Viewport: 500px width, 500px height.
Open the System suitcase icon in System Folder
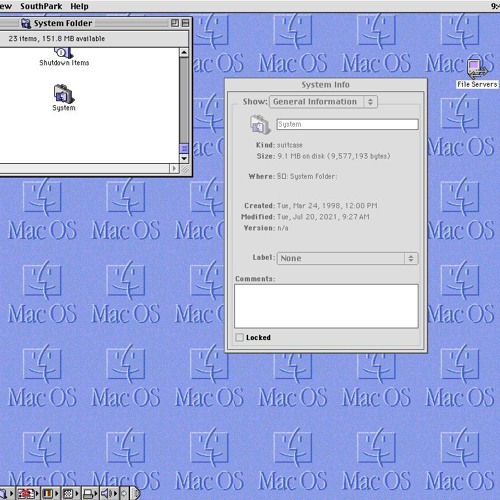[64, 94]
